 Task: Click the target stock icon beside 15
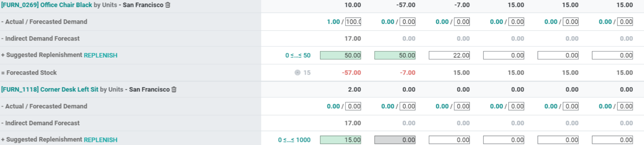point(297,72)
